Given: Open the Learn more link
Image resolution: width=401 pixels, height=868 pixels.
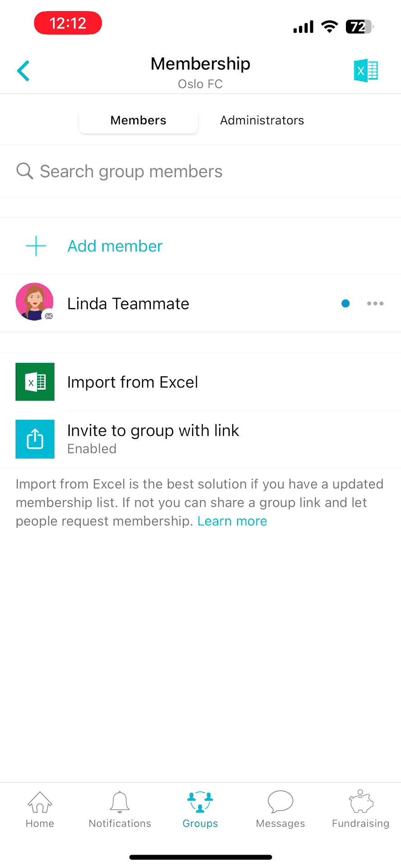Looking at the screenshot, I should (232, 521).
